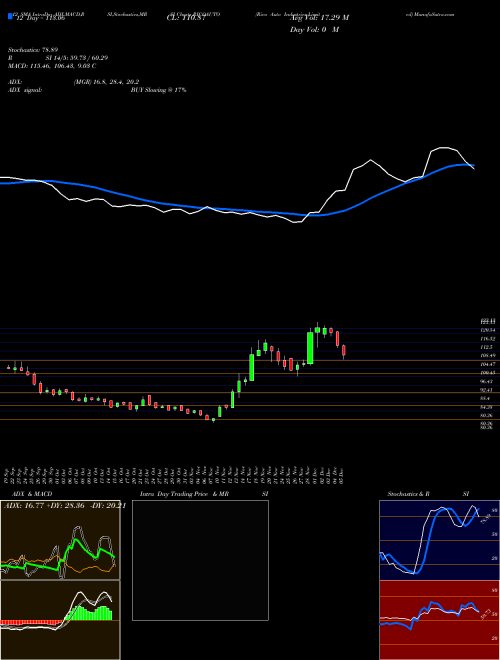Click the 'BUY Slowing @ 17%' signal text
The image size is (500, 660).
[x=158, y=90]
